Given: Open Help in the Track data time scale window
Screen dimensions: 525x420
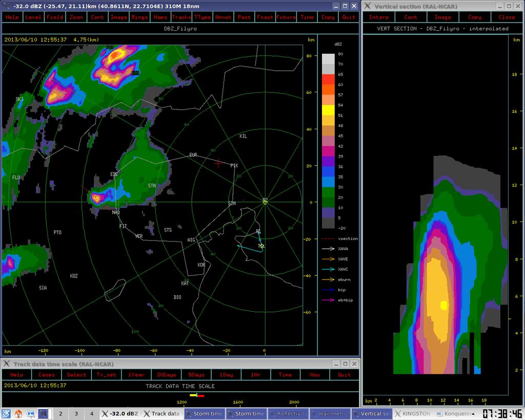Looking at the screenshot, I should point(17,375).
